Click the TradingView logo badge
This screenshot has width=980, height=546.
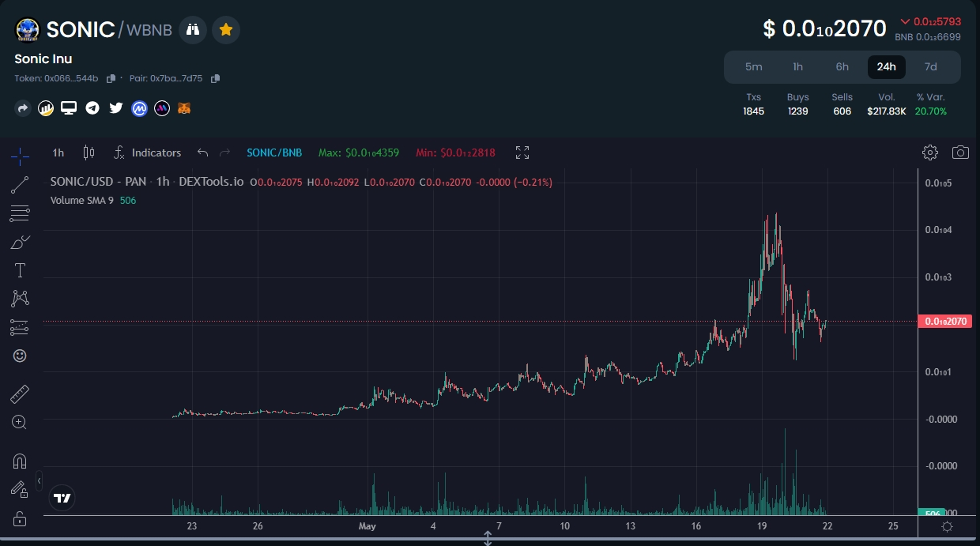(x=62, y=498)
